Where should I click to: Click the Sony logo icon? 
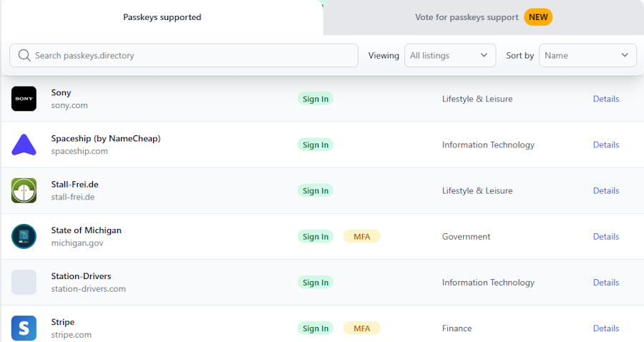click(24, 99)
